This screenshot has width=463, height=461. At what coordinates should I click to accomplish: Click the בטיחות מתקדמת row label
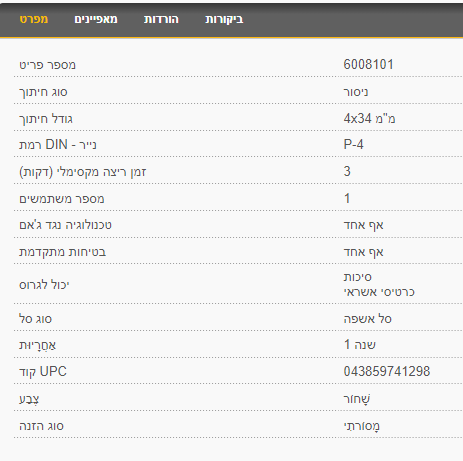(x=62, y=252)
